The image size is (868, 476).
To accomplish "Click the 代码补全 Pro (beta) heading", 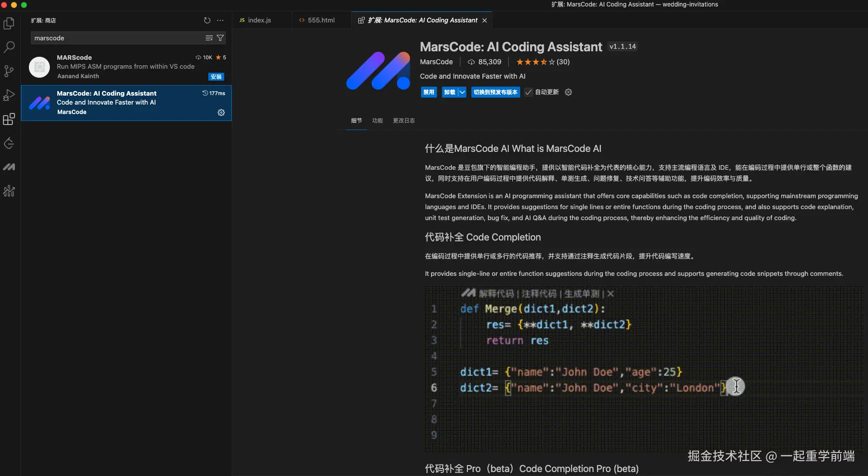I will (x=532, y=469).
